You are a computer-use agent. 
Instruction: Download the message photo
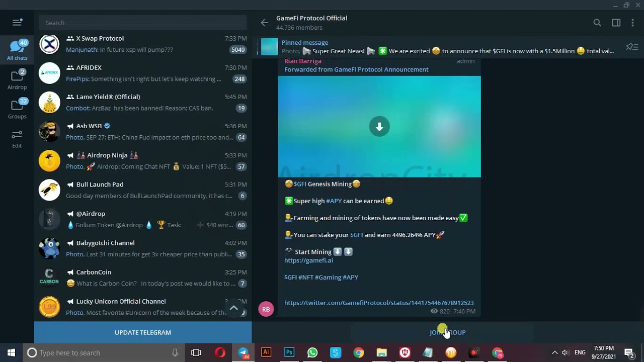point(379,127)
